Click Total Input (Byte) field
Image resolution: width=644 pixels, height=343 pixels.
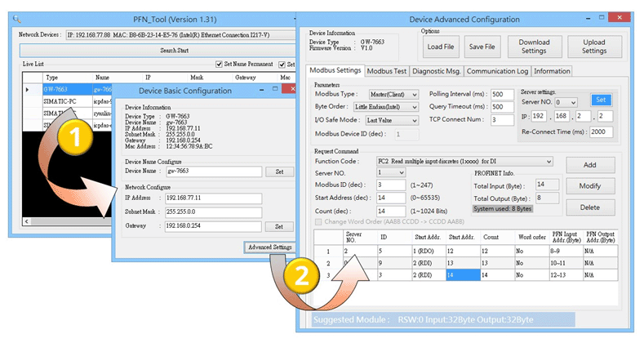[x=547, y=185]
